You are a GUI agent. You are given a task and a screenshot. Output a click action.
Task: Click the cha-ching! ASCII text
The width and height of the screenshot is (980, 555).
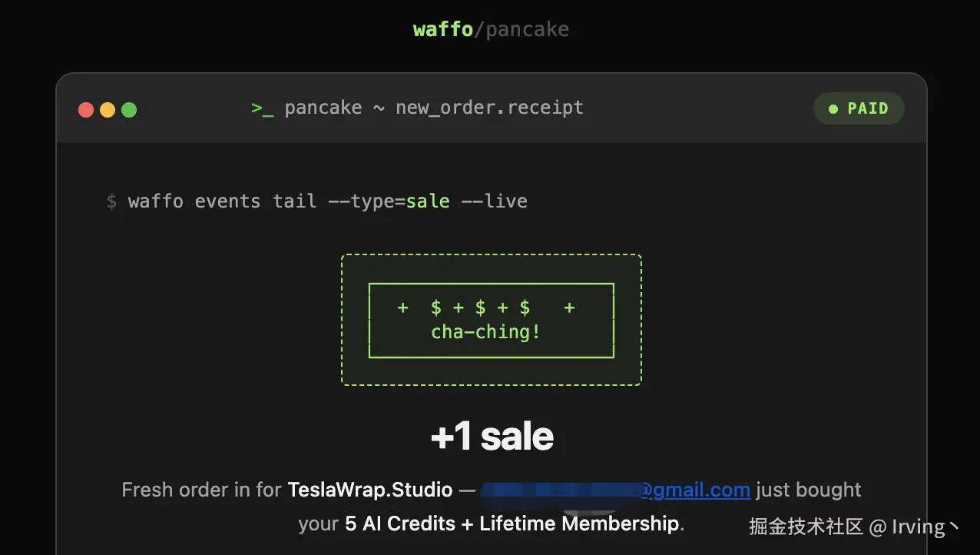click(485, 332)
